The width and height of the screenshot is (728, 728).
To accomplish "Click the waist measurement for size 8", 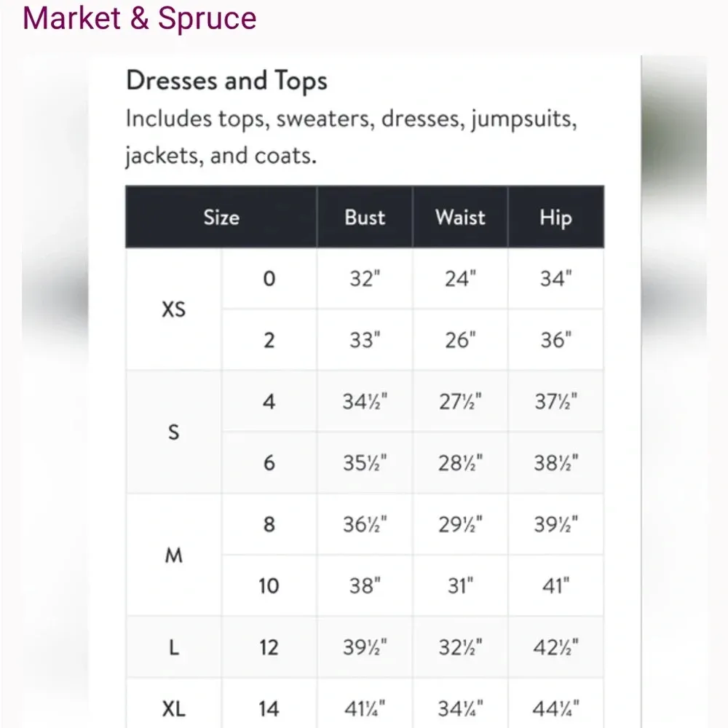I will [460, 524].
